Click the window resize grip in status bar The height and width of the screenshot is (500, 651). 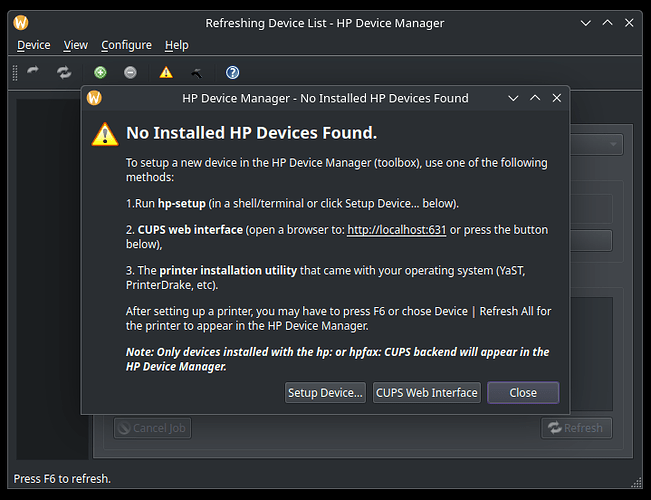pos(636,483)
